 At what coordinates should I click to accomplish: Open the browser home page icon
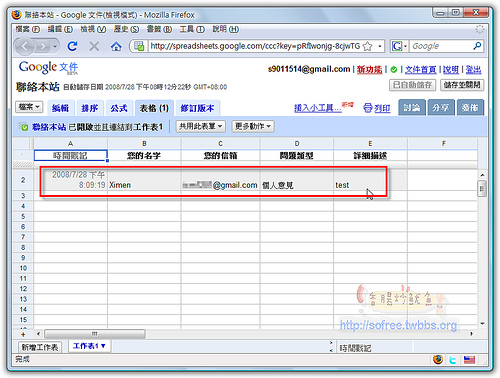[x=116, y=46]
